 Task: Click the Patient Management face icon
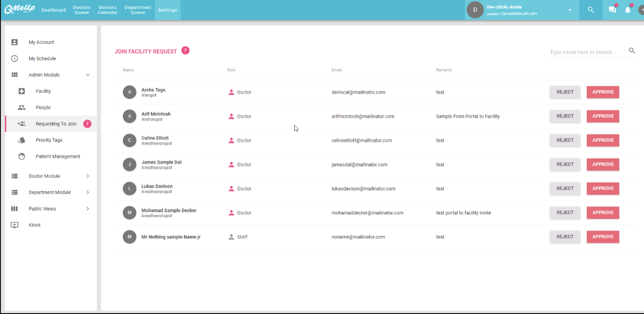21,156
